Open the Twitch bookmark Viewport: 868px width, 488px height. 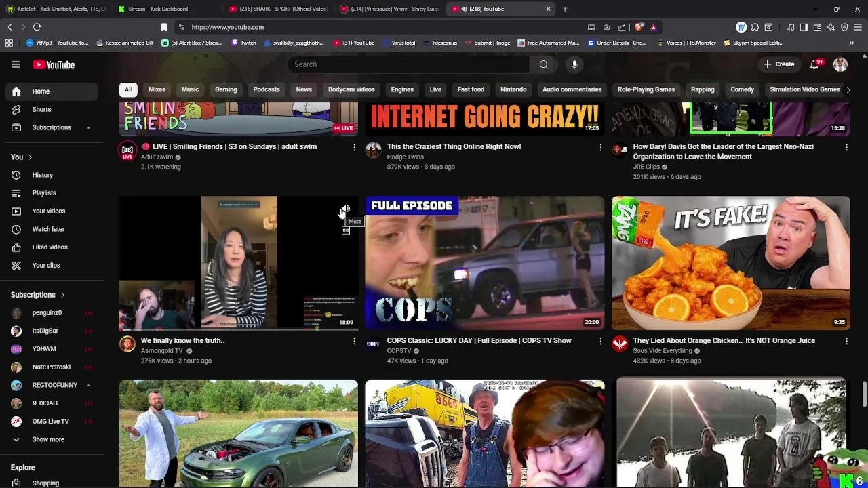tap(243, 43)
